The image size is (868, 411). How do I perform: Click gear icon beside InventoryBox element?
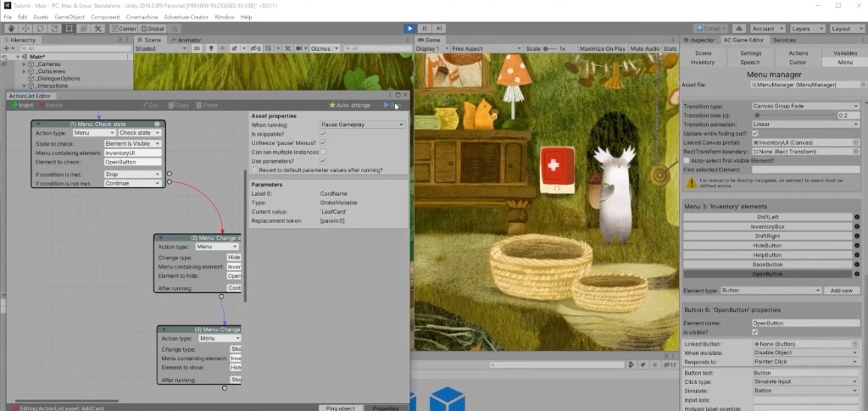857,227
